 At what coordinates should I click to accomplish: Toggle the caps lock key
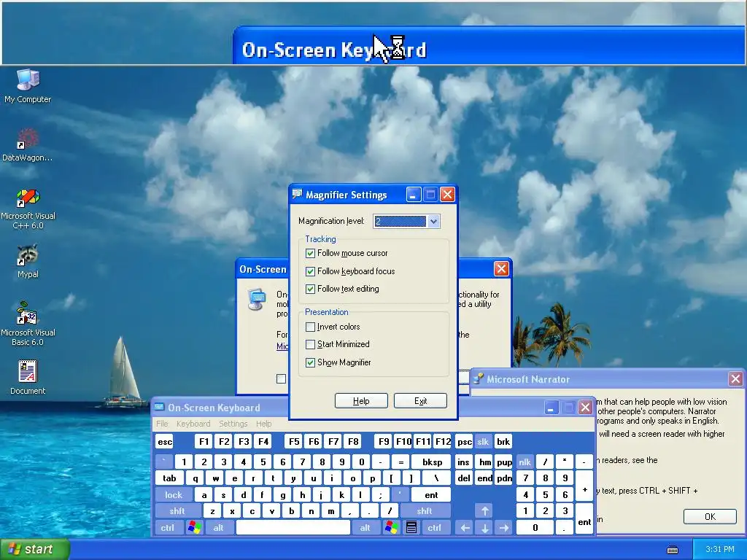coord(174,495)
